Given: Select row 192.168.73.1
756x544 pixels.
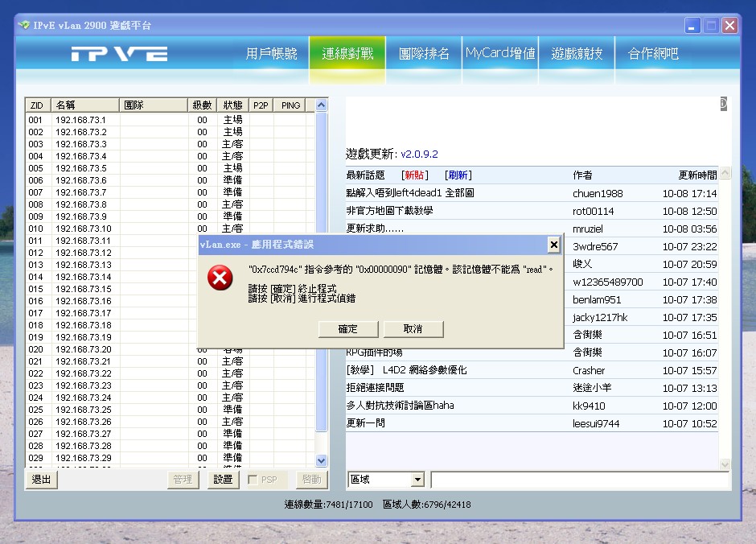Looking at the screenshot, I should pyautogui.click(x=171, y=120).
